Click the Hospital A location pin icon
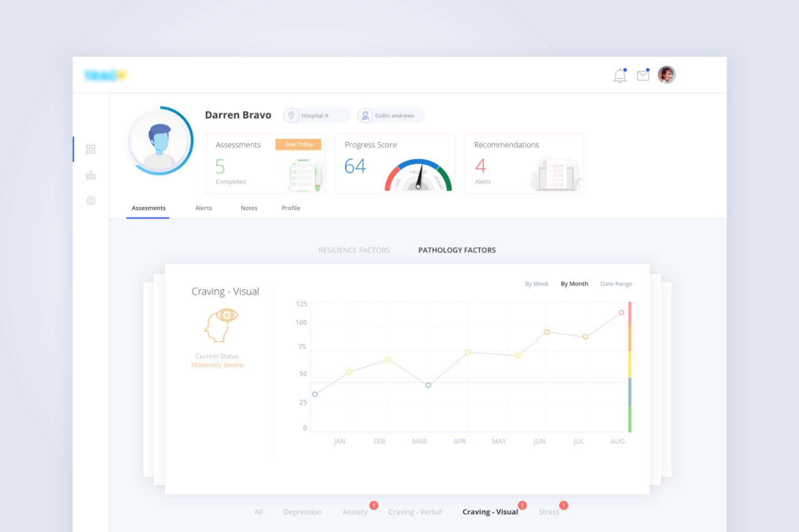Image resolution: width=799 pixels, height=532 pixels. (x=291, y=116)
